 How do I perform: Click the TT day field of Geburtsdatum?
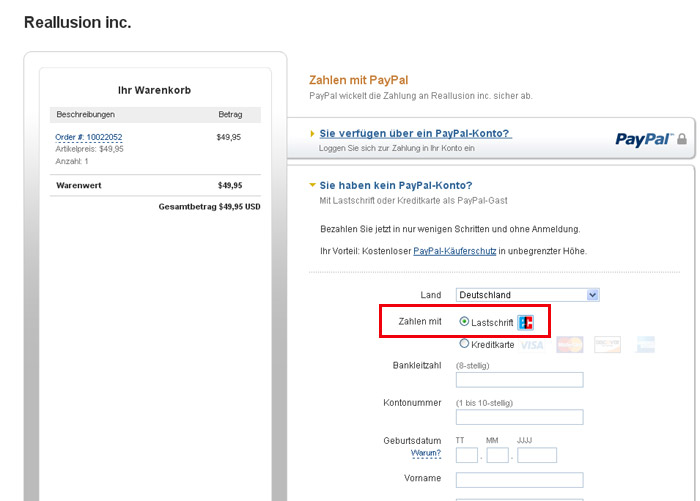pyautogui.click(x=467, y=455)
